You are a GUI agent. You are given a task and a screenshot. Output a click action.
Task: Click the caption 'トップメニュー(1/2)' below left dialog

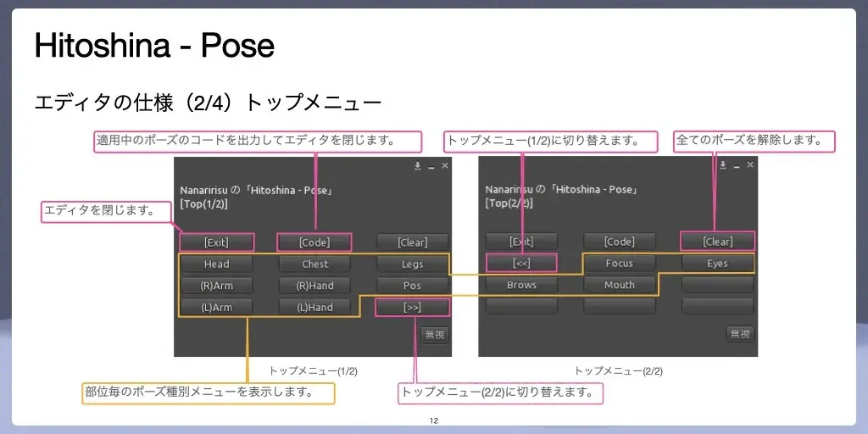314,371
